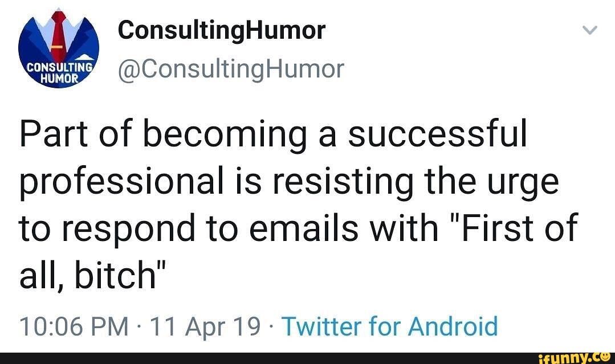The width and height of the screenshot is (615, 364).
Task: Follow the "Twitter for Android" source link
Action: point(390,326)
